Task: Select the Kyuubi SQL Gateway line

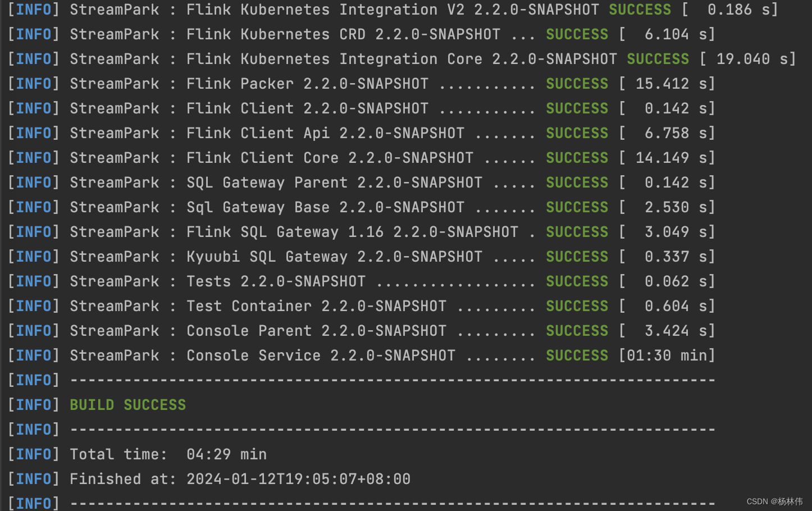Action: click(x=362, y=257)
